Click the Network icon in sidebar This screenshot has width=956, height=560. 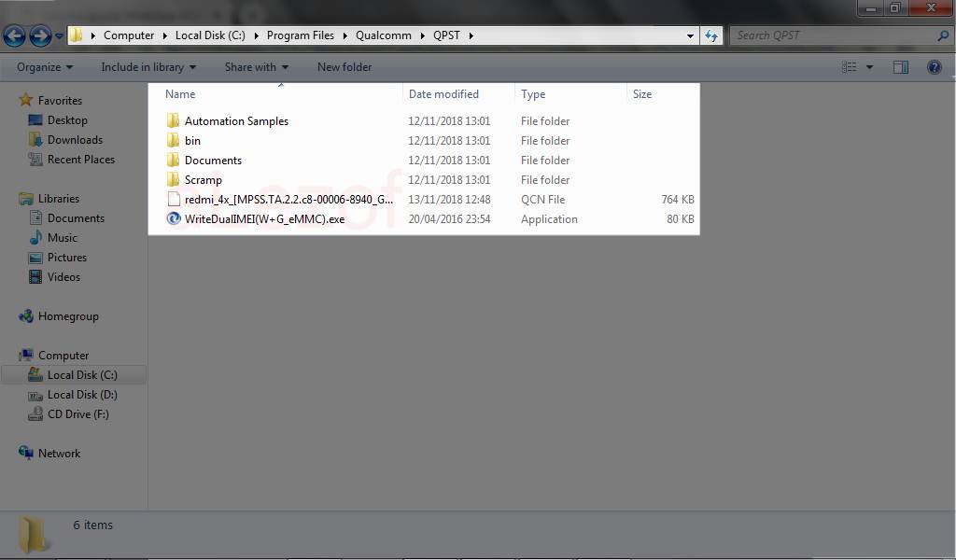26,453
